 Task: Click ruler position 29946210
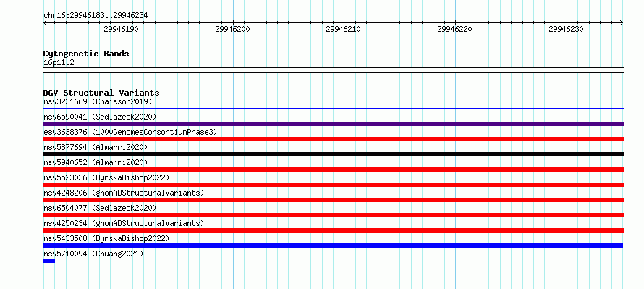coord(344,29)
